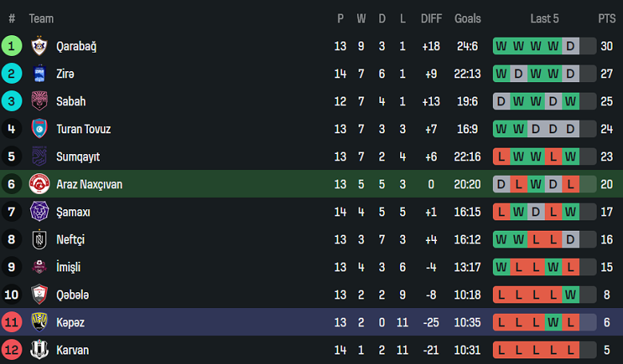The image size is (623, 364).
Task: Open the Qəbələ team link
Action: pyautogui.click(x=73, y=295)
